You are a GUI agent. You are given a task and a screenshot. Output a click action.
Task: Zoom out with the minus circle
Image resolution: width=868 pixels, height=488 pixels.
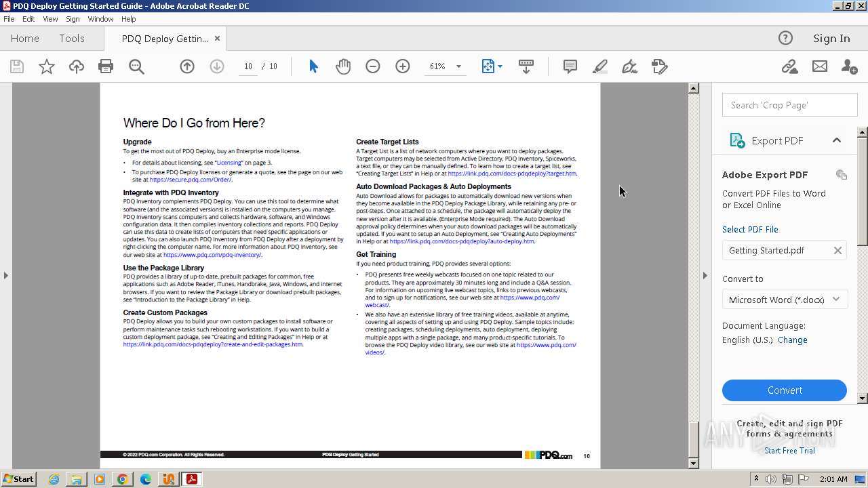373,66
